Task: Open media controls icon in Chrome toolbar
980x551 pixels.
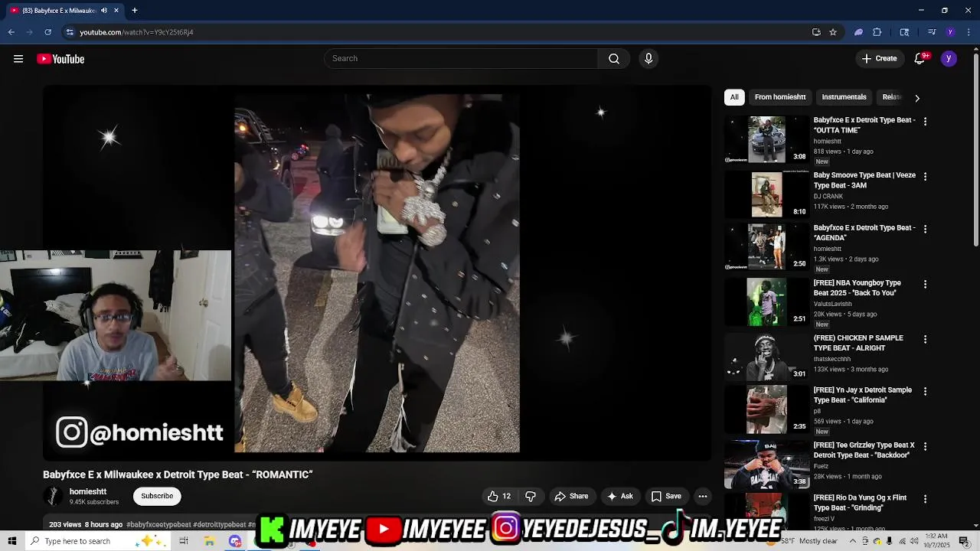Action: click(x=932, y=32)
